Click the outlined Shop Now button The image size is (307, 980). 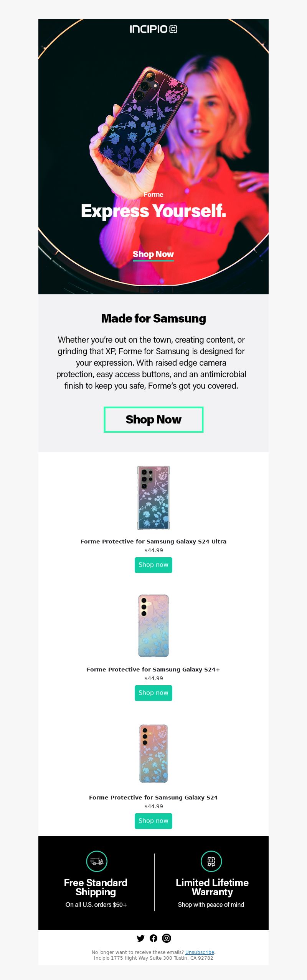point(153,420)
